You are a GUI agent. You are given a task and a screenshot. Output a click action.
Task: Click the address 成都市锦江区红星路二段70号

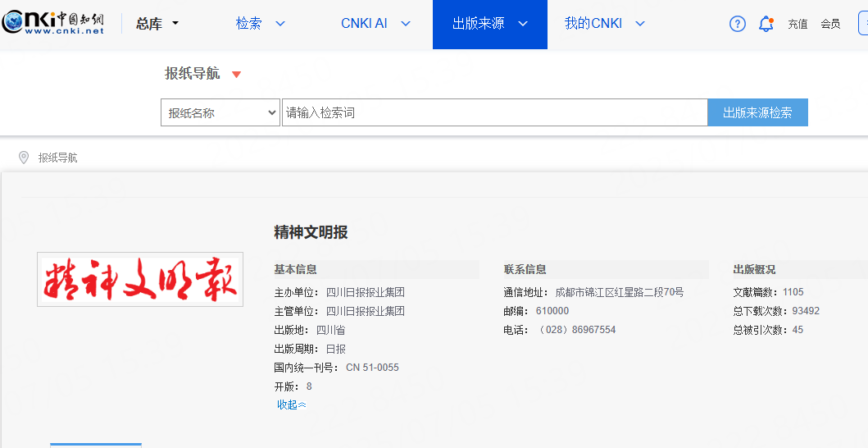(x=620, y=292)
